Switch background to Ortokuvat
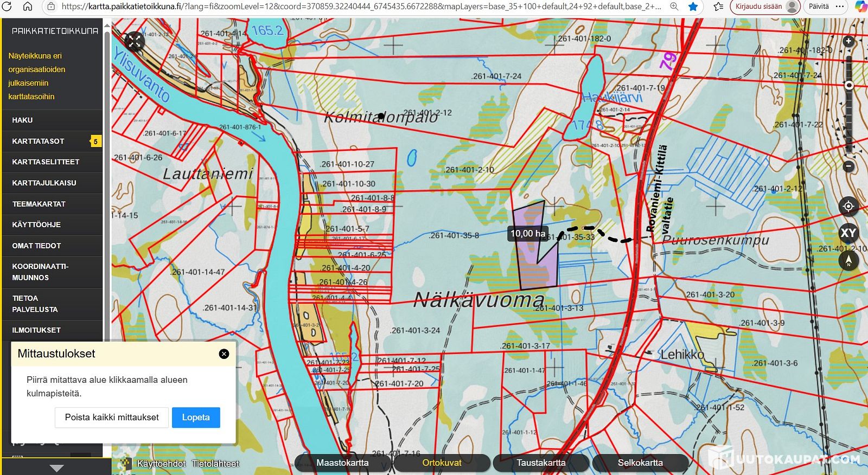This screenshot has width=868, height=475. [x=442, y=463]
